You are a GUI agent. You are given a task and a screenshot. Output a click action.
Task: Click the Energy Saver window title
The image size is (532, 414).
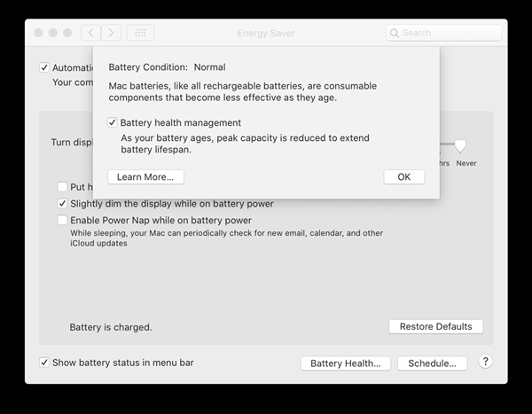click(266, 33)
